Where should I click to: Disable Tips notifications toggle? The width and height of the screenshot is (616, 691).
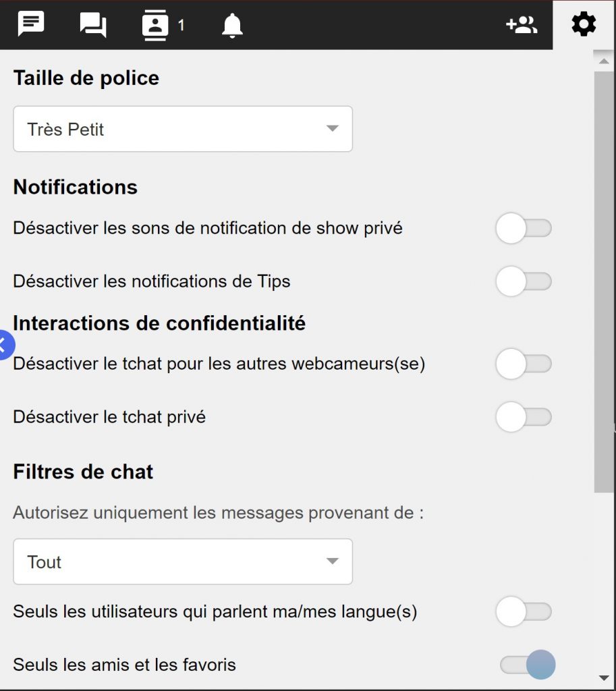click(524, 281)
